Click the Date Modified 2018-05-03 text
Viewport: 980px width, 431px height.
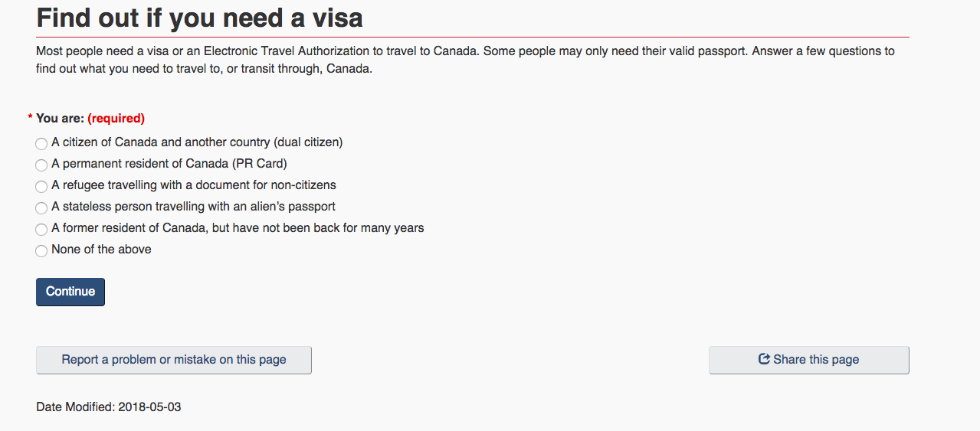click(x=109, y=407)
